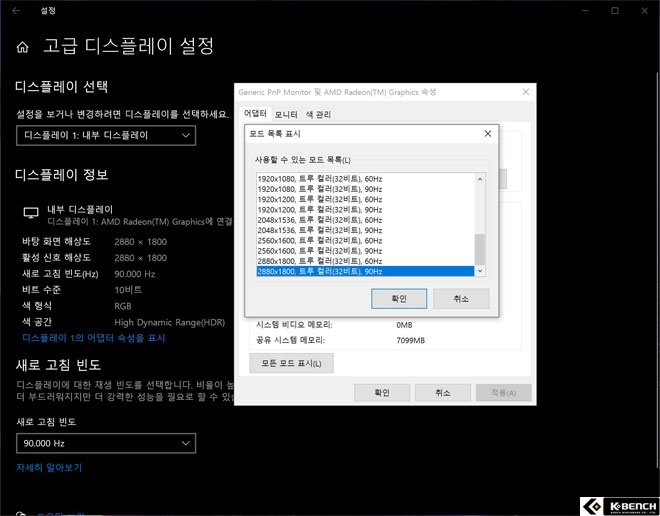Select 2048x1536 90Hz mode
The height and width of the screenshot is (516, 660).
tap(365, 230)
